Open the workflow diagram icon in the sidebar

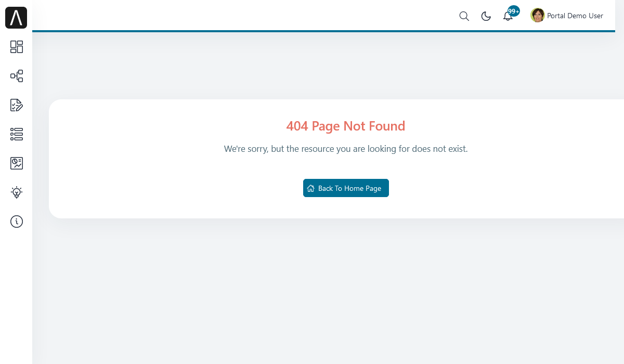(17, 76)
